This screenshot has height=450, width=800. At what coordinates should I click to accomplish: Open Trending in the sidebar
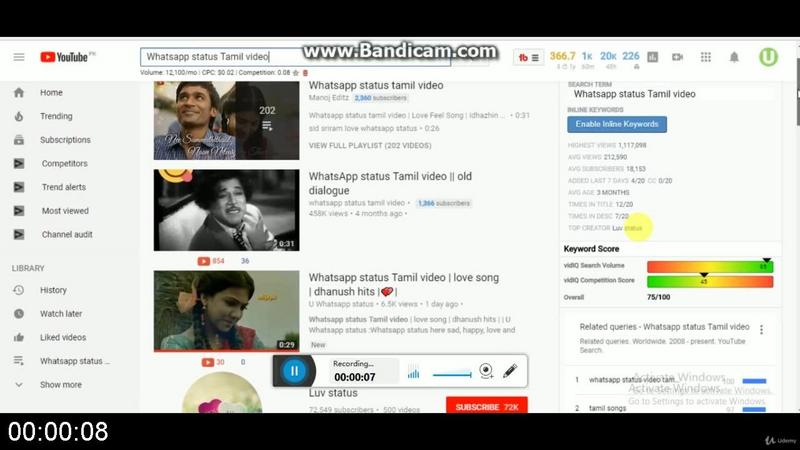point(56,116)
